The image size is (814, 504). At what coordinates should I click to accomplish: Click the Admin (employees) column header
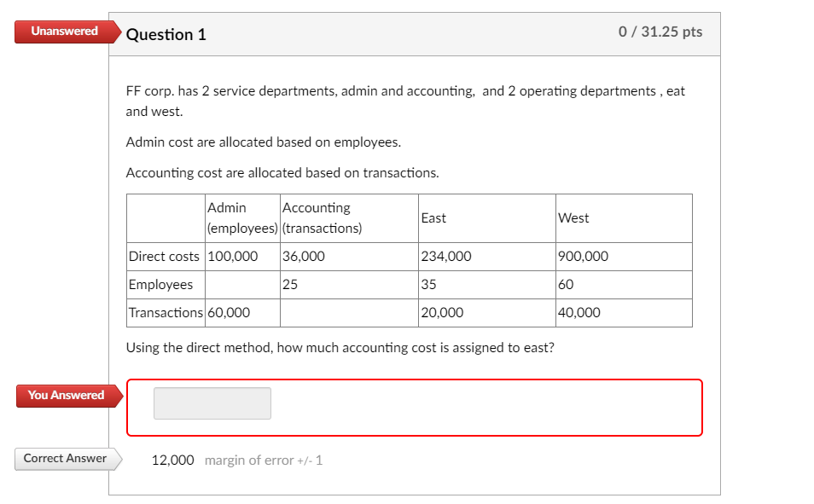coord(240,218)
